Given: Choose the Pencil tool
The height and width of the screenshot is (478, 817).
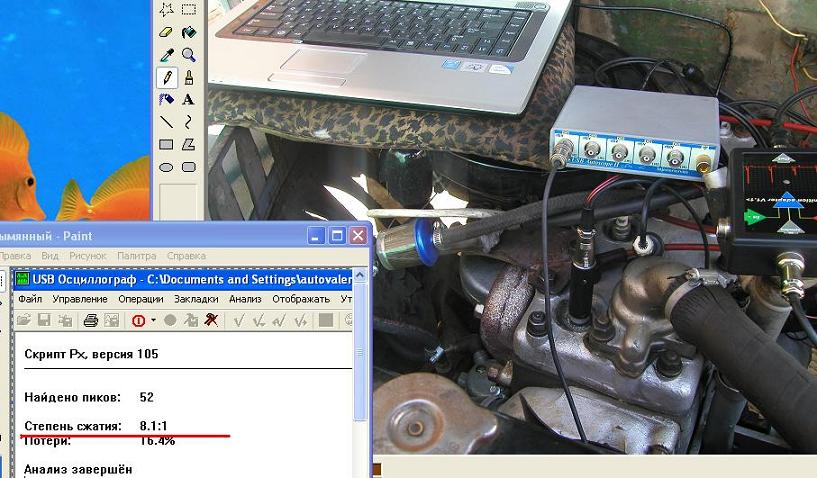Looking at the screenshot, I should coord(166,77).
